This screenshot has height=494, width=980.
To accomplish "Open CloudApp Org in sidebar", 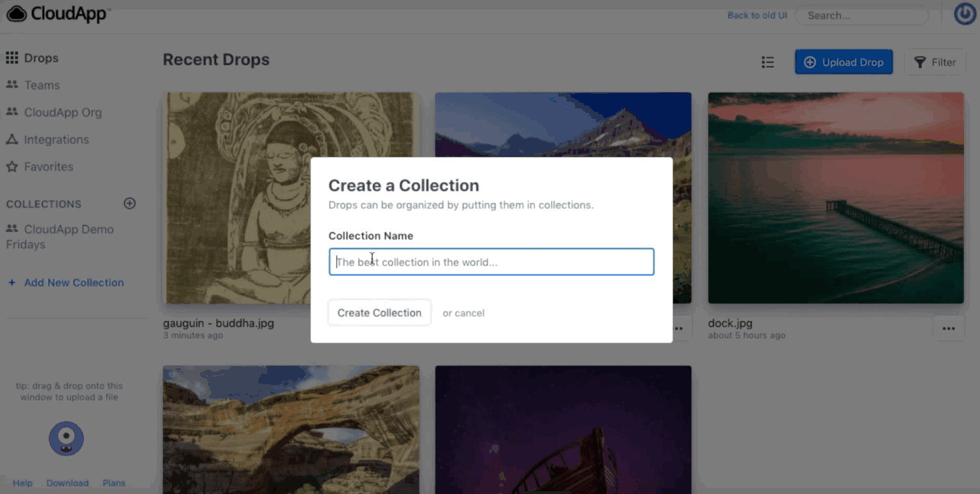I will coord(53,113).
